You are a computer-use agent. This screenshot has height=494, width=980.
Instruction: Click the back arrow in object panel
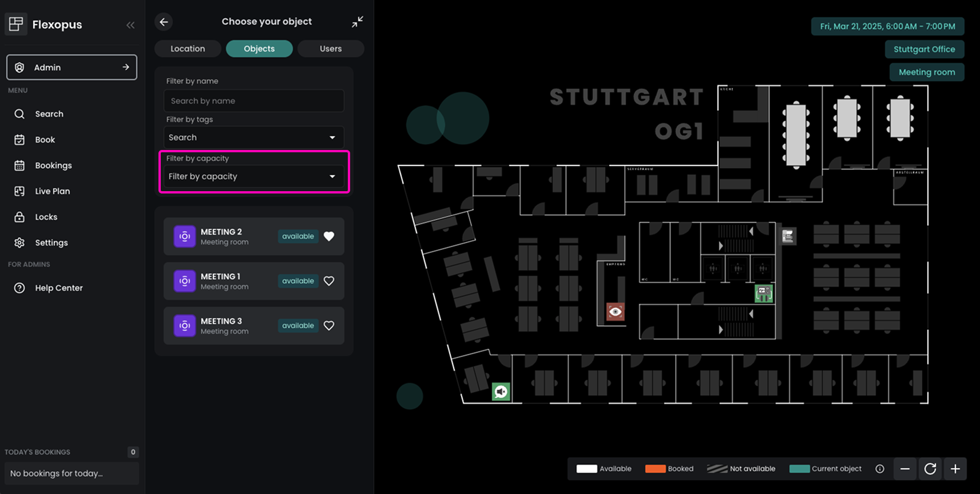coord(164,22)
